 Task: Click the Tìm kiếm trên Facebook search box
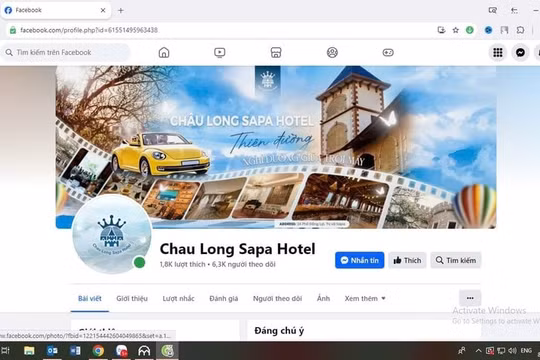click(x=66, y=52)
